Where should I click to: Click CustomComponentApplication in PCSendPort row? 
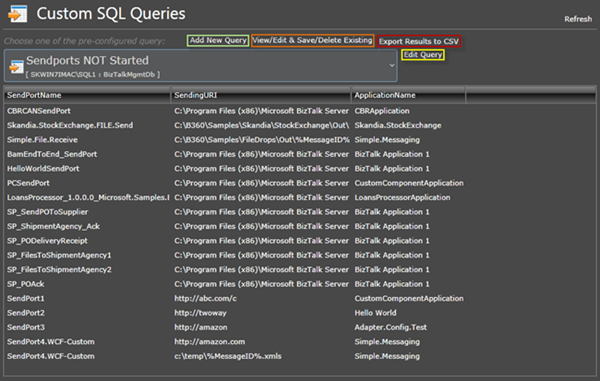pos(409,183)
